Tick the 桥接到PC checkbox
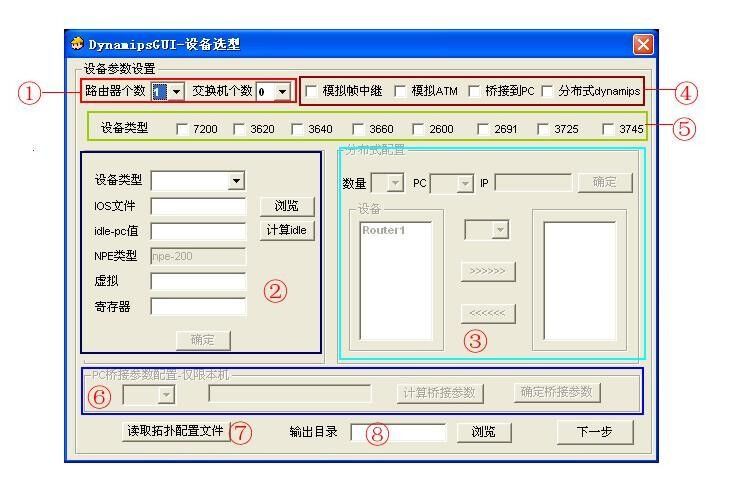This screenshot has height=478, width=731. tap(474, 91)
